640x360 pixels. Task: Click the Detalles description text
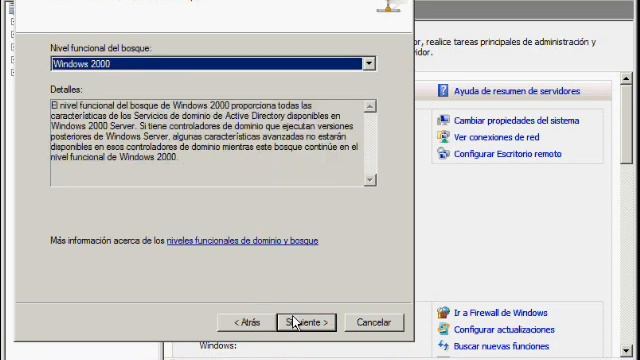tap(204, 131)
